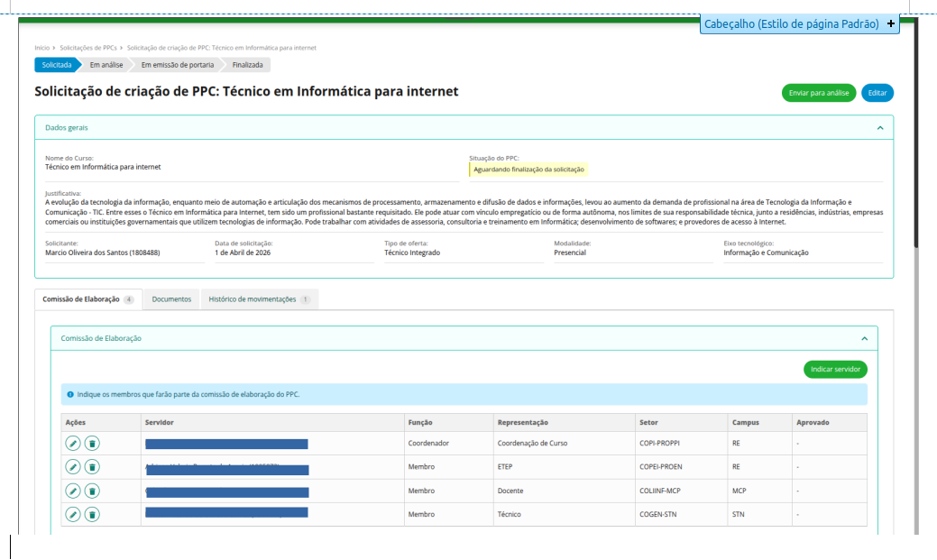Image resolution: width=937 pixels, height=560 pixels.
Task: Delete the Técnico member row
Action: 92,514
